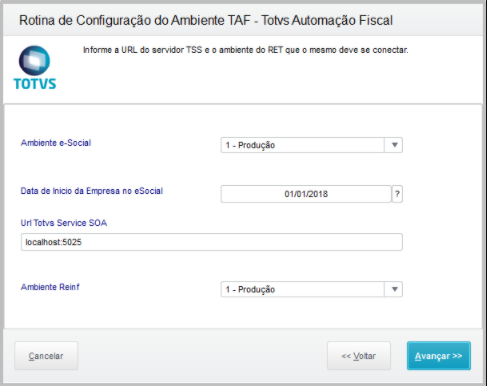This screenshot has height=386, width=487.
Task: Select the e-Social '1 - Produção' combo box
Action: (312, 145)
